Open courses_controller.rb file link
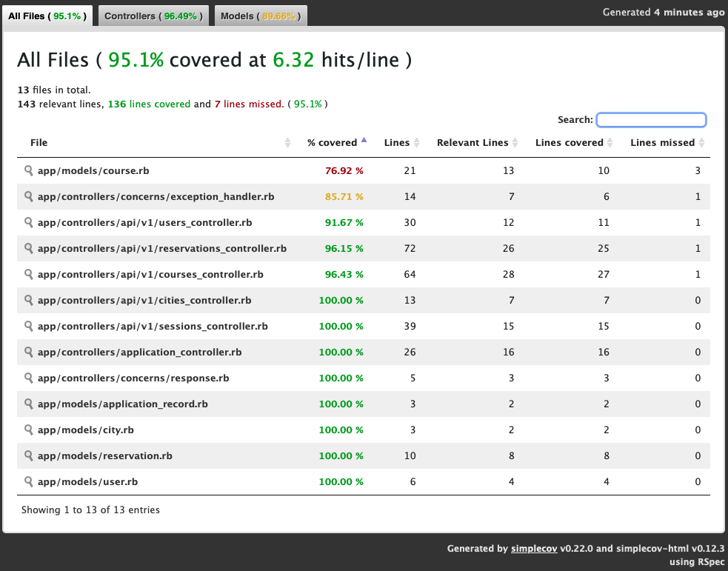The image size is (728, 571). [150, 275]
